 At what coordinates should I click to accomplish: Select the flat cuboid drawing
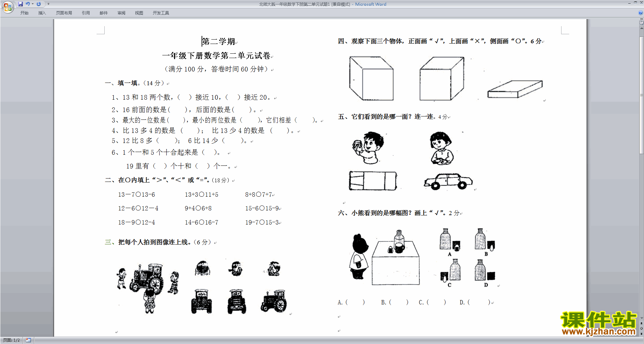(x=515, y=89)
